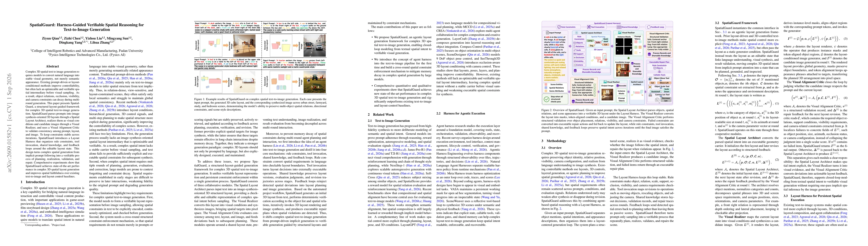Screen dimensions: 868x246
Task: Click the Feedback Loop circular arrows icon
Action: coord(649,27)
